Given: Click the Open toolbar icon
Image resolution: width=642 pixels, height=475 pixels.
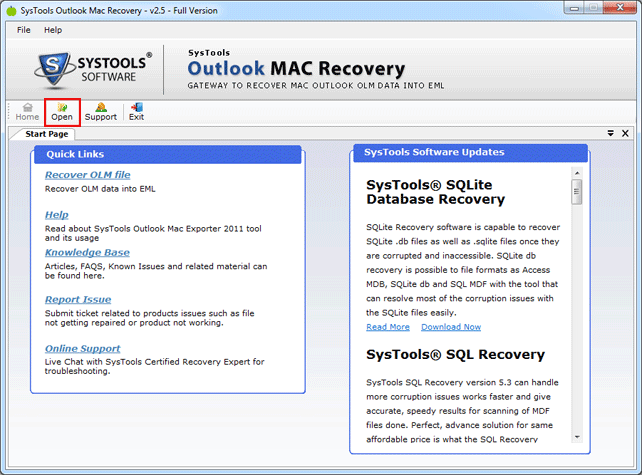Looking at the screenshot, I should coord(62,112).
